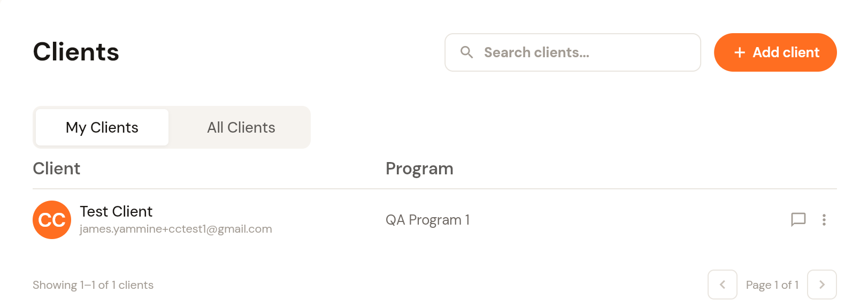Click the Clients page heading
Image resolution: width=868 pixels, height=307 pixels.
pyautogui.click(x=76, y=52)
